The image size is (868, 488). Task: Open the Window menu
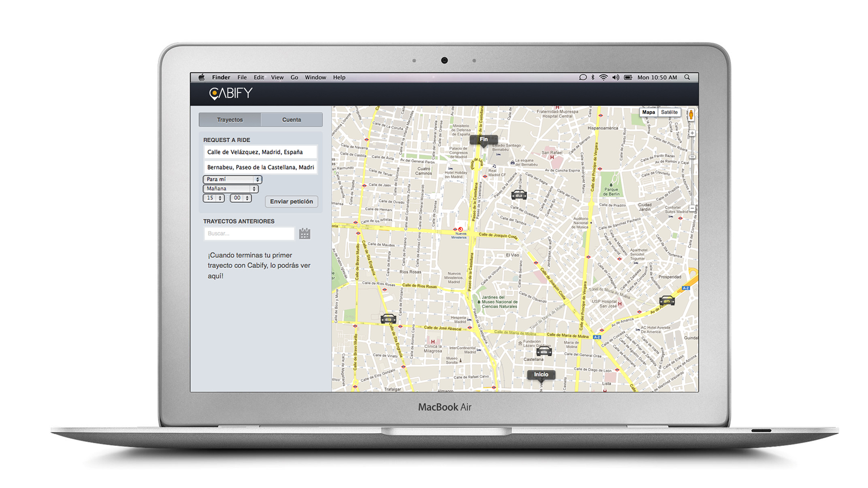[316, 78]
